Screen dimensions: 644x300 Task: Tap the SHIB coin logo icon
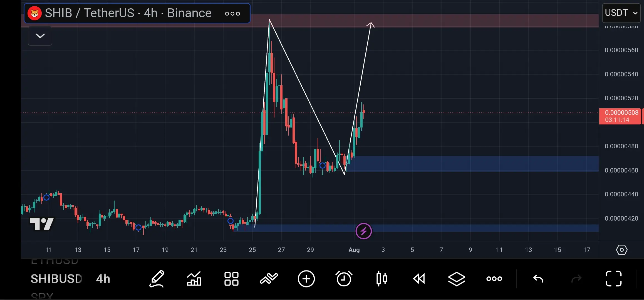(x=34, y=13)
